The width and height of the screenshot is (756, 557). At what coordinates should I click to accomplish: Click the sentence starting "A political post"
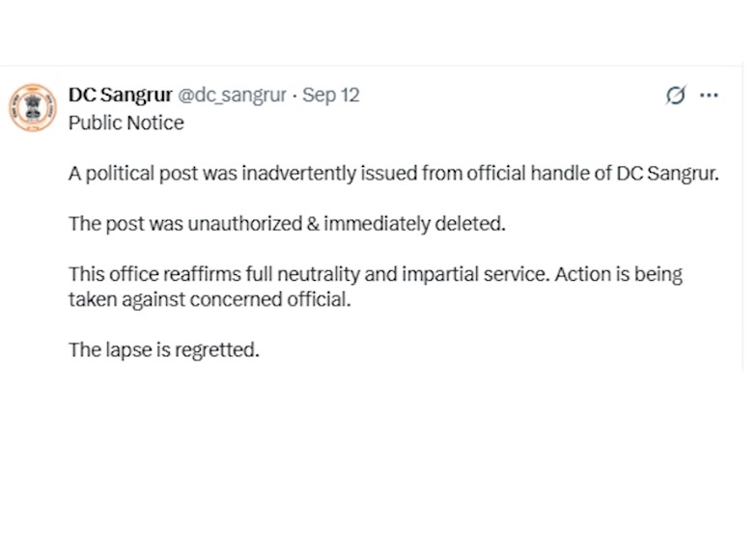(394, 174)
